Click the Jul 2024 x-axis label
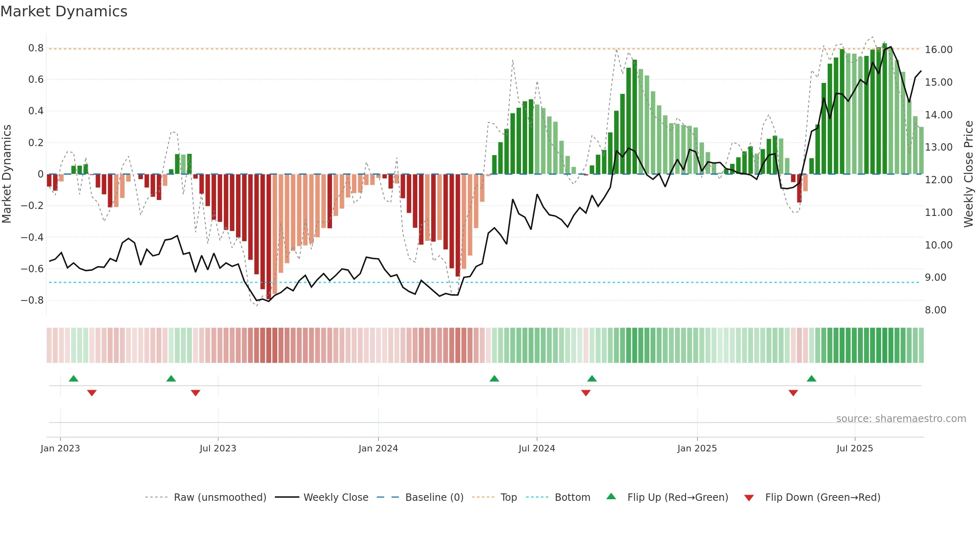The image size is (980, 551). [537, 448]
